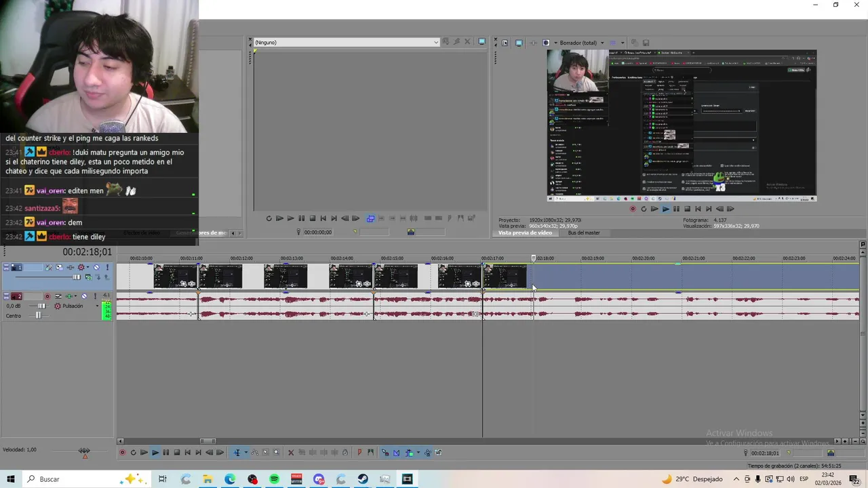Select the Normal Edit tool in main toolbar
This screenshot has height=488, width=868.
click(237, 452)
